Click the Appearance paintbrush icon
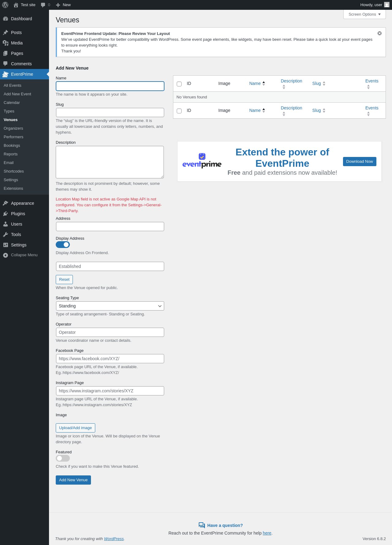 [6, 203]
